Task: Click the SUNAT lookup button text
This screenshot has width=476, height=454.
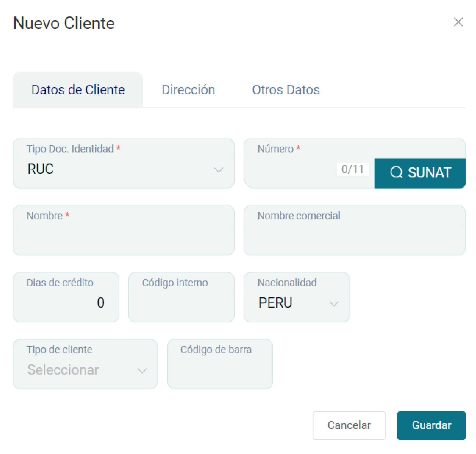Action: point(429,173)
